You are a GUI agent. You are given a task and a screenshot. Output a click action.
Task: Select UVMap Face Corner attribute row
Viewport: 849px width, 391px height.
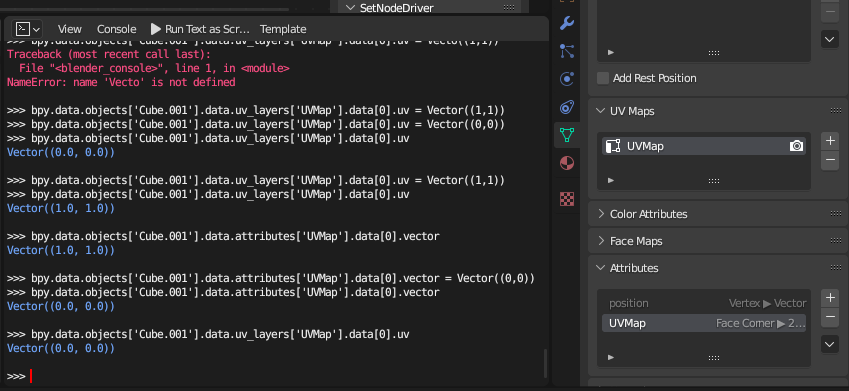(703, 323)
